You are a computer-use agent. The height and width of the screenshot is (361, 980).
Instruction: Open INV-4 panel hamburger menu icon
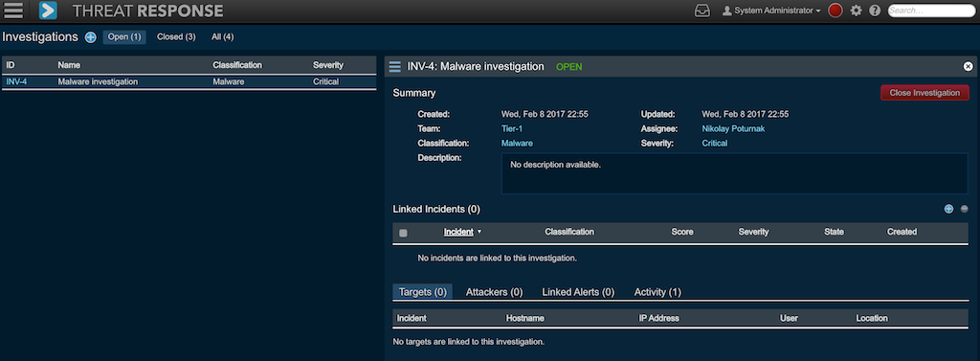(395, 66)
